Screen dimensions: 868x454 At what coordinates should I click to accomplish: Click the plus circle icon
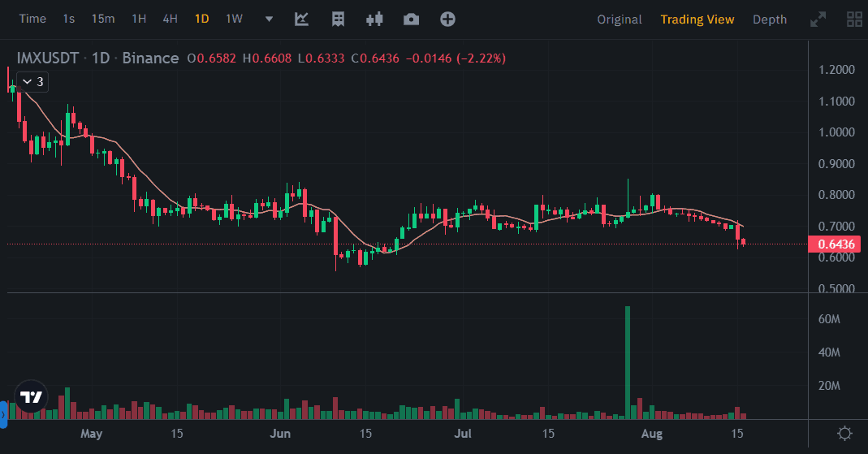pyautogui.click(x=447, y=19)
